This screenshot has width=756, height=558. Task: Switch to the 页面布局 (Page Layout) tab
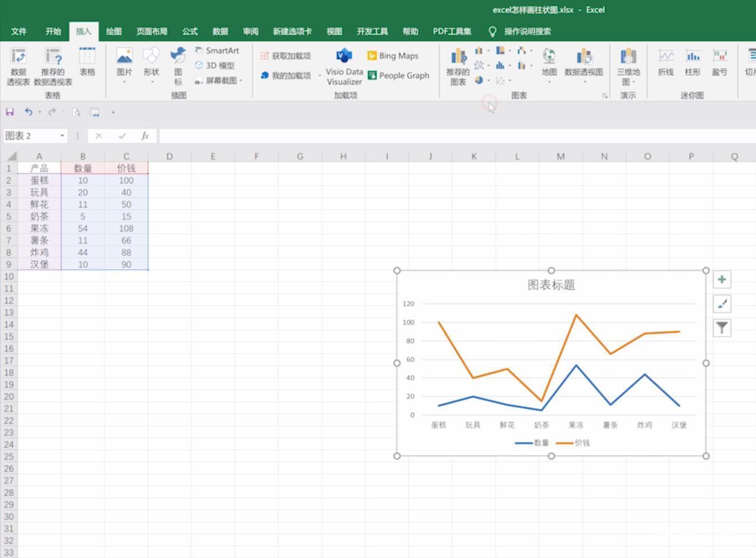tap(152, 31)
